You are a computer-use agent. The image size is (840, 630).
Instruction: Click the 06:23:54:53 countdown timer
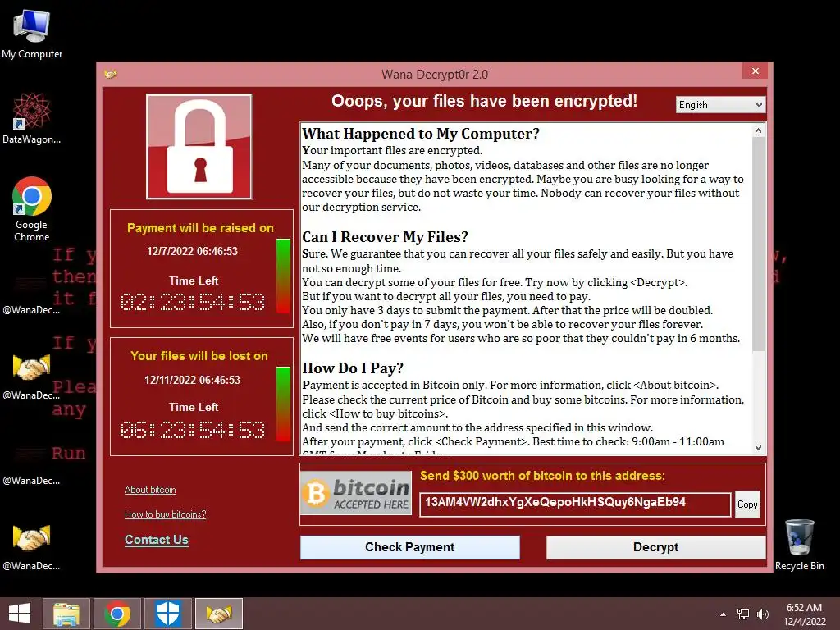(x=193, y=430)
